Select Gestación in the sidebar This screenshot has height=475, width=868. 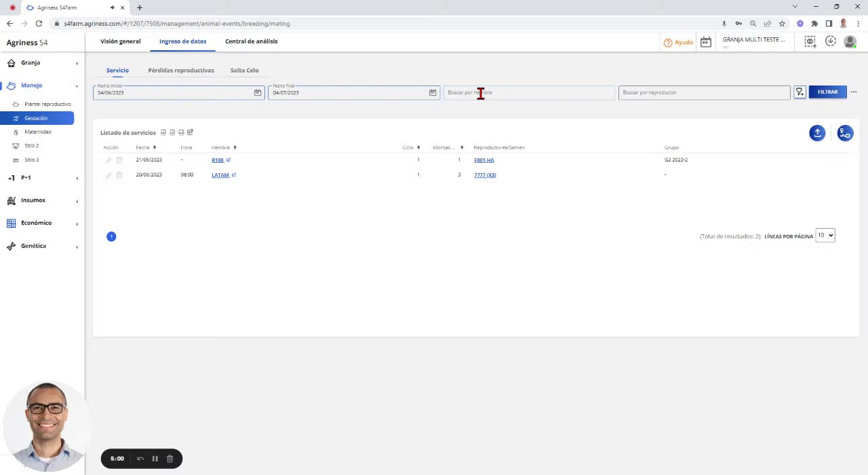(37, 118)
